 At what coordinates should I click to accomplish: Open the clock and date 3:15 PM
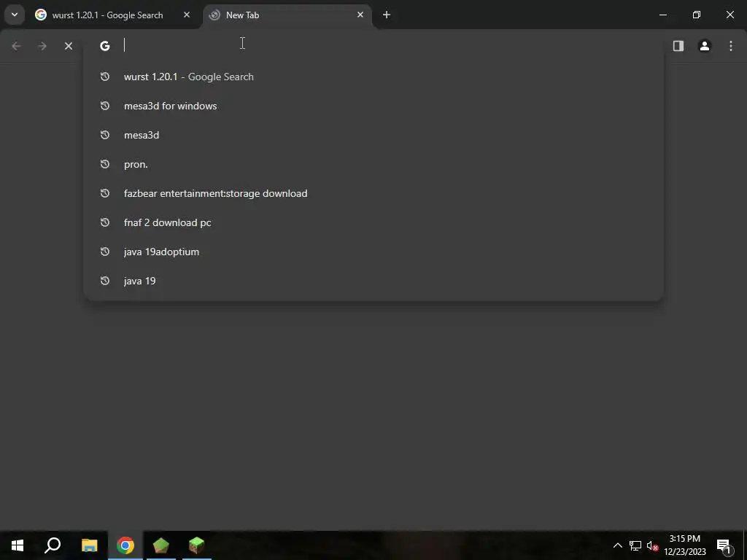(684, 545)
